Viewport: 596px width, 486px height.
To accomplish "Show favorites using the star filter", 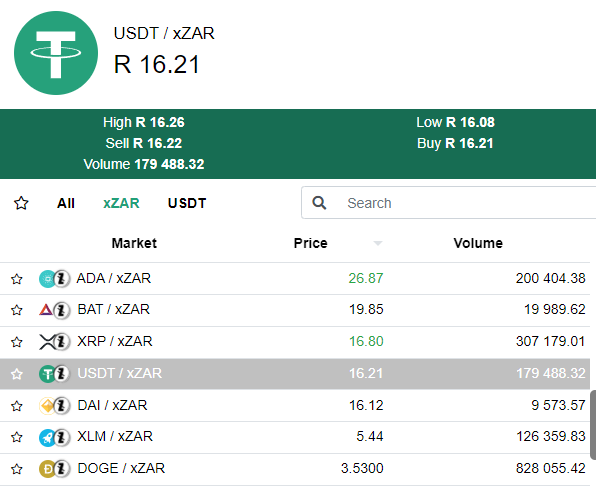I will [x=21, y=203].
